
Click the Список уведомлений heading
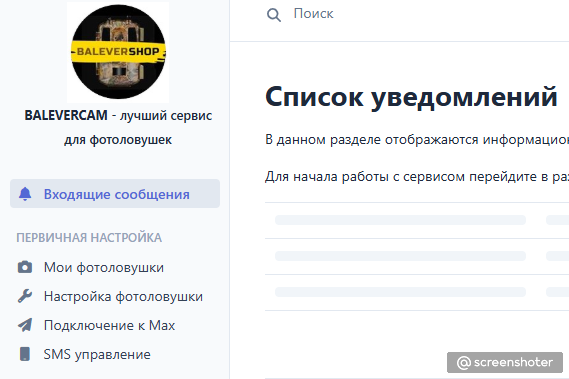tap(411, 97)
